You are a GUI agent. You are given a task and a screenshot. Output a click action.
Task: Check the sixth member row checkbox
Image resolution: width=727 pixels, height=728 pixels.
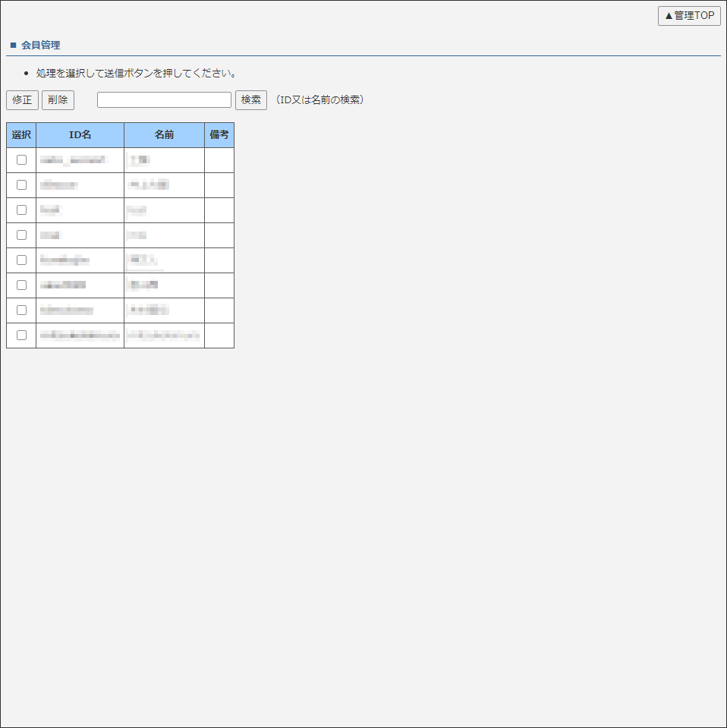pos(21,285)
